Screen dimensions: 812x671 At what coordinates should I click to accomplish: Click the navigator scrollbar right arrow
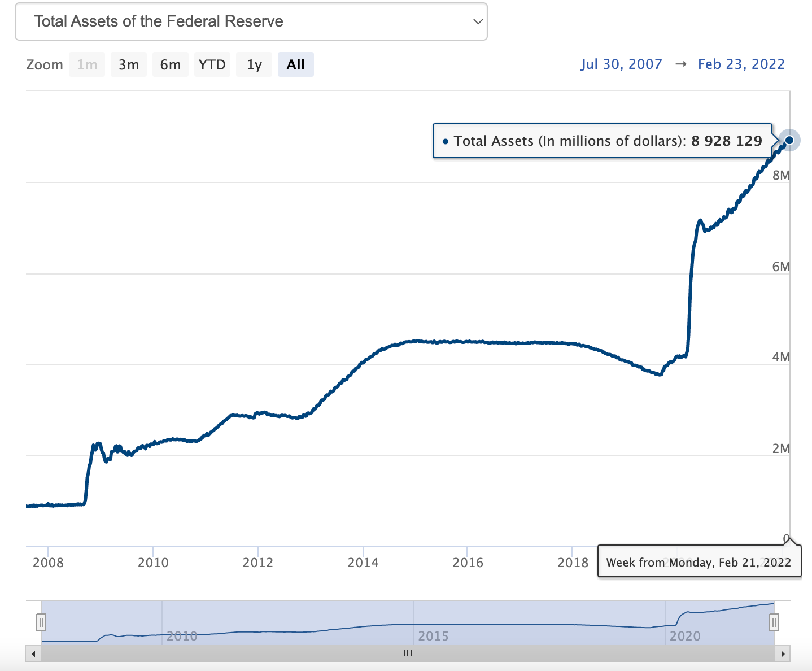point(783,653)
